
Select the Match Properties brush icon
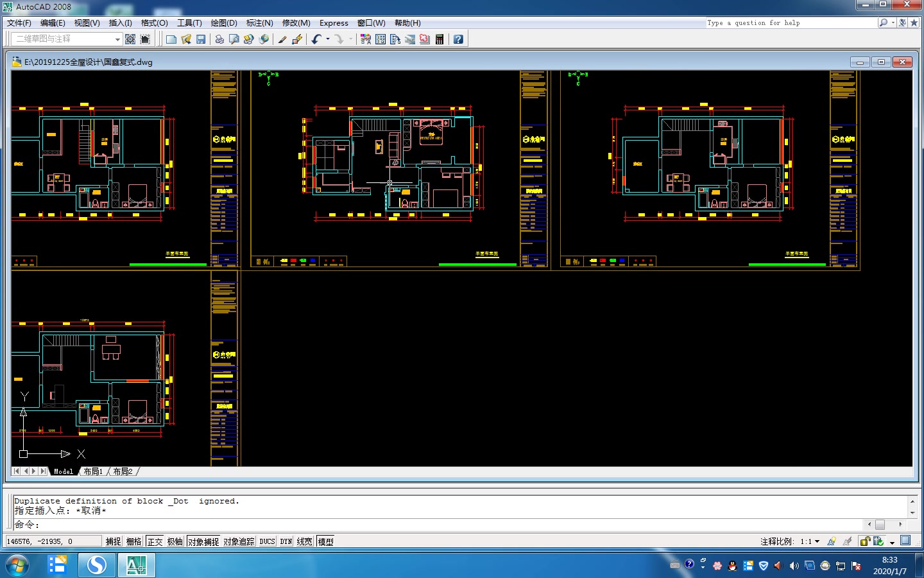[282, 39]
